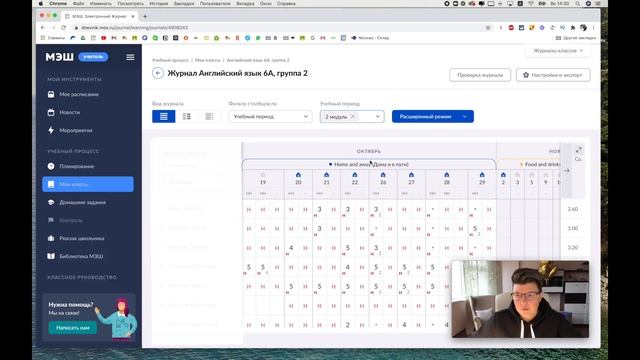Click homework icon above October 21
This screenshot has height=360, width=640.
327,175
